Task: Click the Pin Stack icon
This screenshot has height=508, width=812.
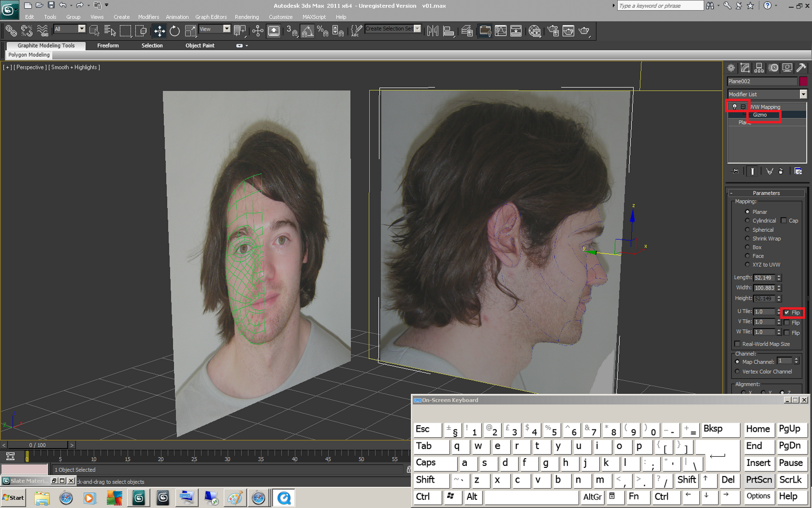Action: coord(735,171)
